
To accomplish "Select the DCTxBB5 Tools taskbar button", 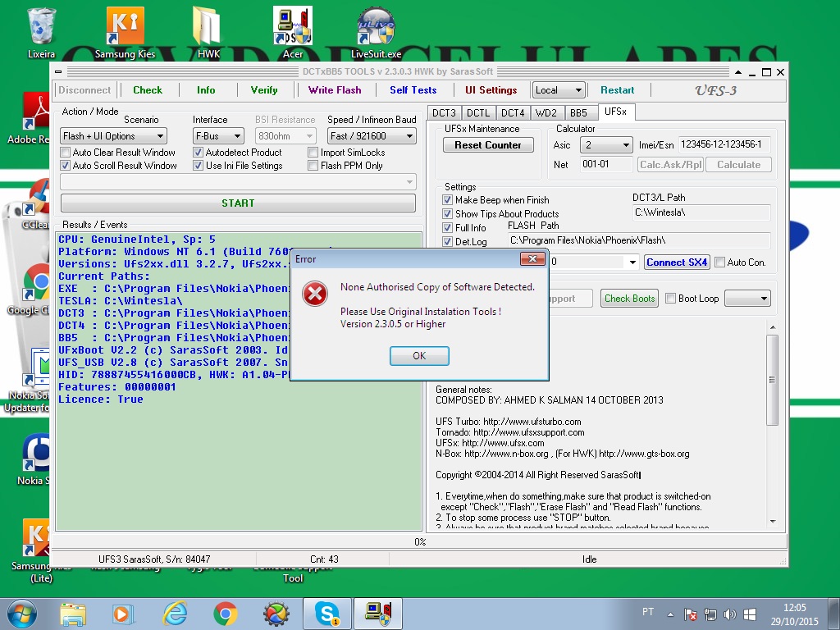I will (x=377, y=614).
